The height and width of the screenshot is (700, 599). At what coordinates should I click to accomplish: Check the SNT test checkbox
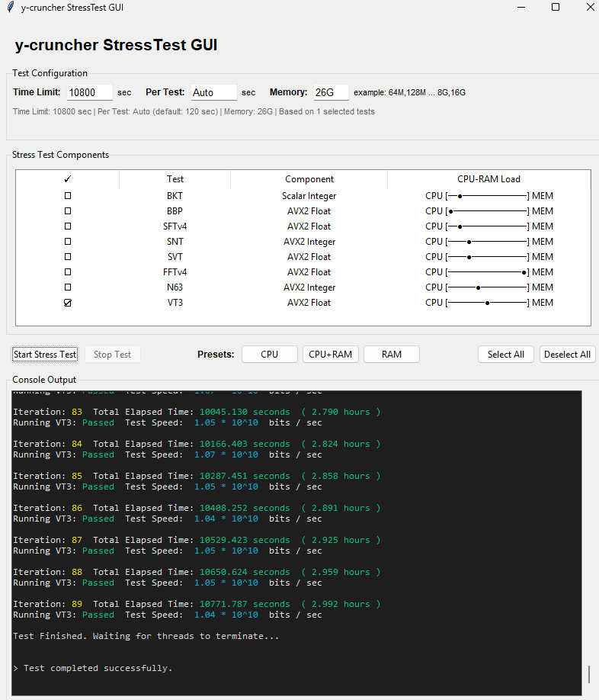68,242
